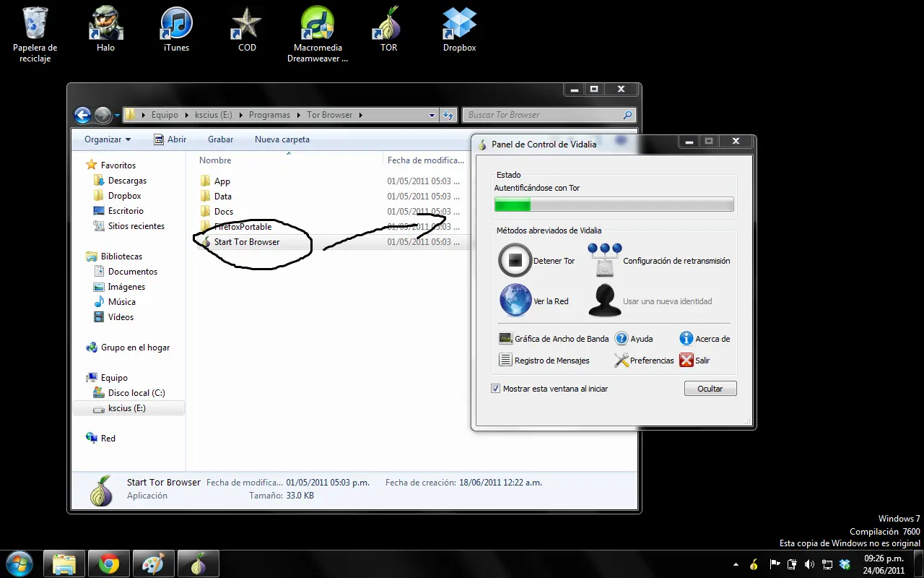Open the Organizar dropdown menu
Viewport: 924px width, 578px height.
click(x=108, y=139)
